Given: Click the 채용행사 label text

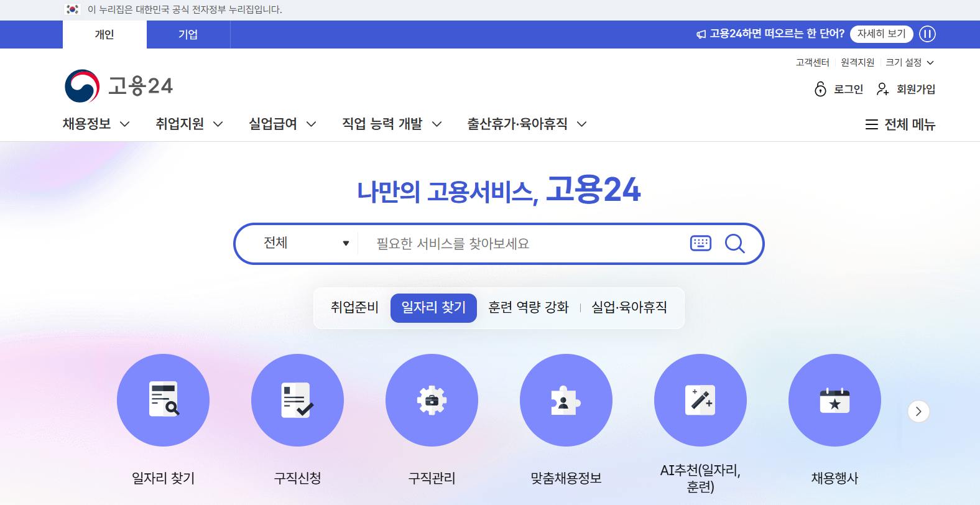Looking at the screenshot, I should (x=834, y=478).
